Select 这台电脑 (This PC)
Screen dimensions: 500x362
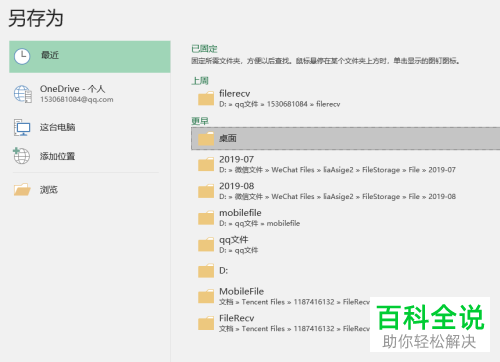click(x=90, y=127)
